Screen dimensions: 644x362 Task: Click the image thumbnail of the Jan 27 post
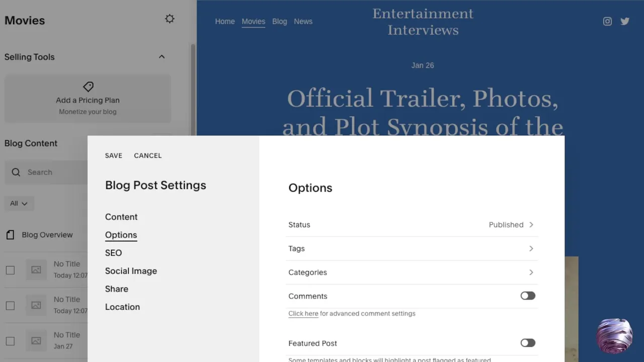36,341
